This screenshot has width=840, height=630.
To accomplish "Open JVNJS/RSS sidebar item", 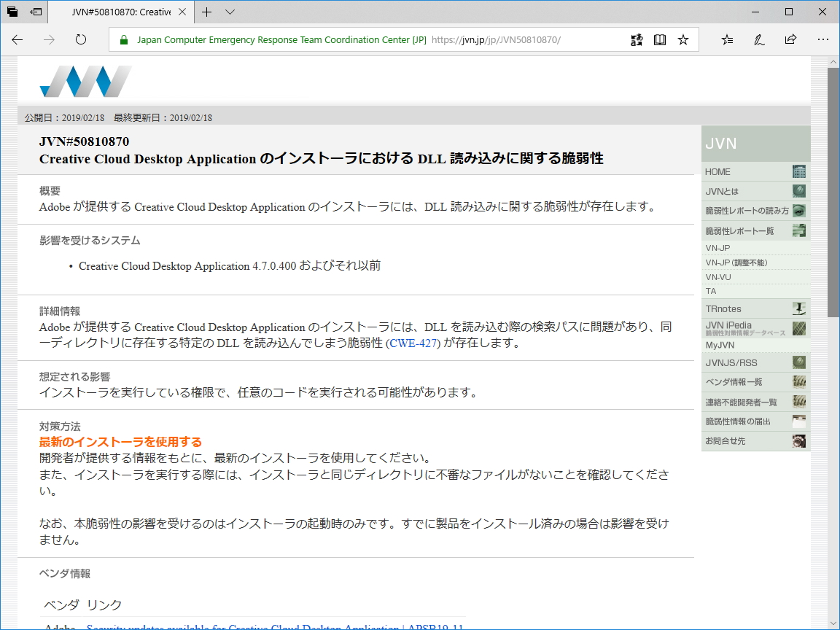I will tap(755, 362).
